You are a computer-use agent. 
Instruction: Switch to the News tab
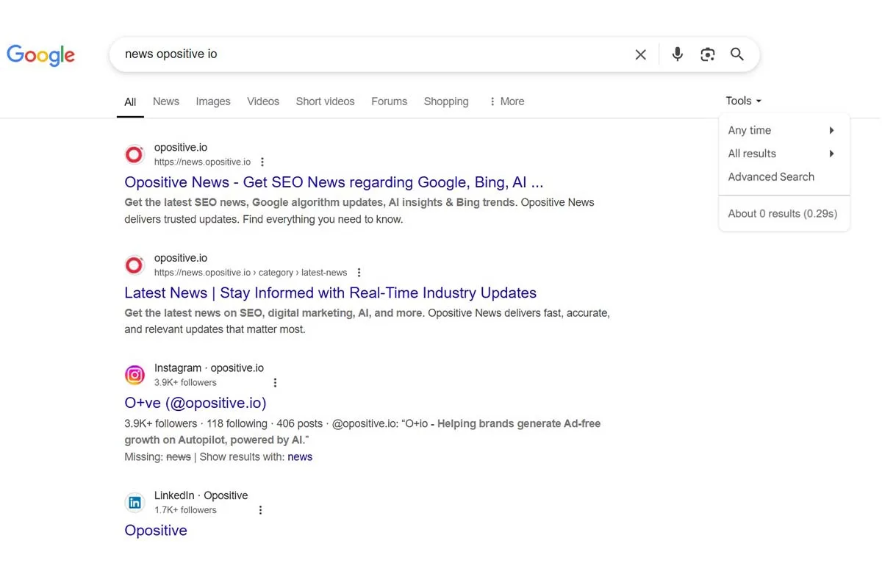click(166, 101)
